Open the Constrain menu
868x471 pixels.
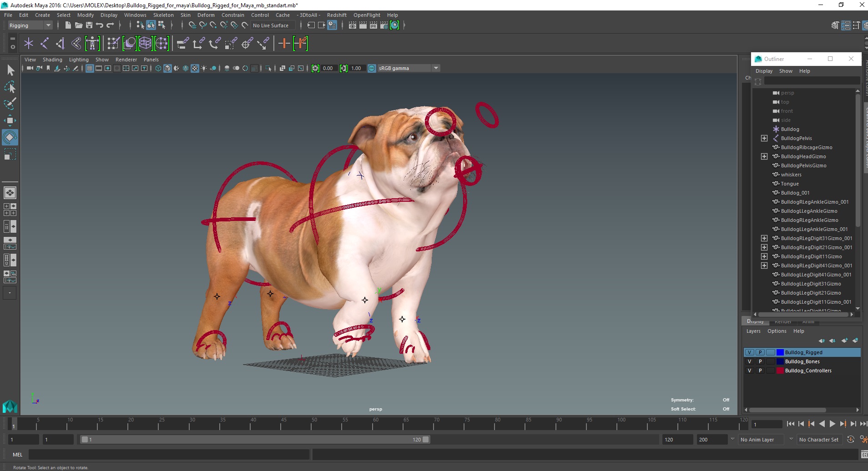[x=233, y=15]
